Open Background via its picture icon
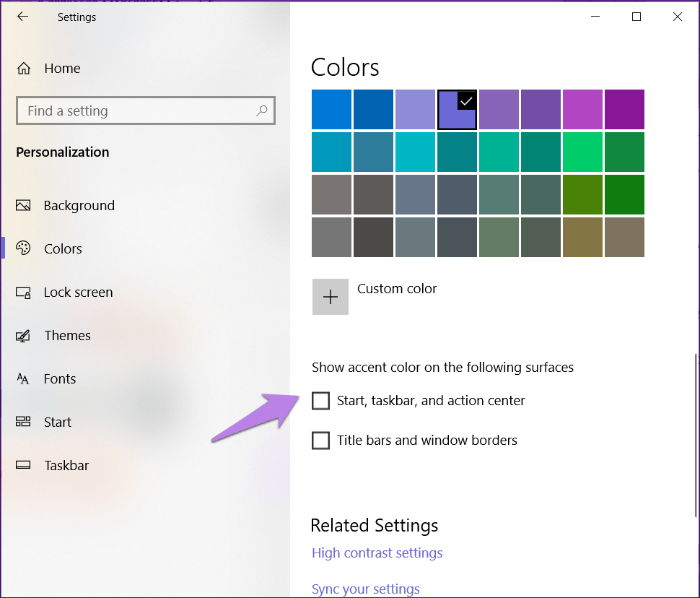Image resolution: width=700 pixels, height=598 pixels. (23, 206)
